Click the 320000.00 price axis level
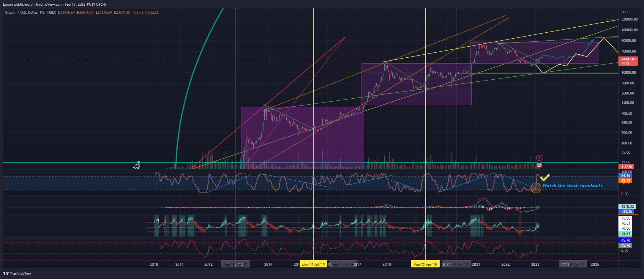The height and width of the screenshot is (279, 644). [629, 19]
